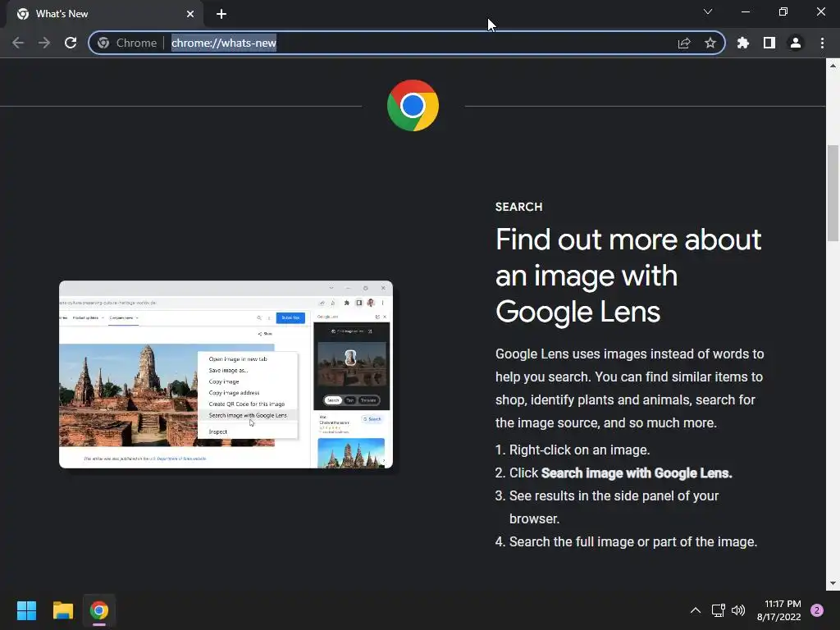Click the scrollbar down arrow
This screenshot has height=630, width=840.
(x=833, y=583)
